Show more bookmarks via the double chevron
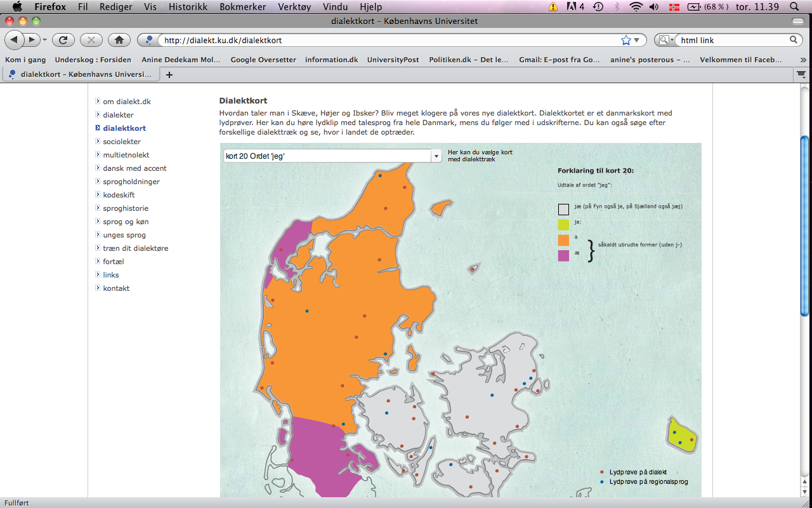 803,60
